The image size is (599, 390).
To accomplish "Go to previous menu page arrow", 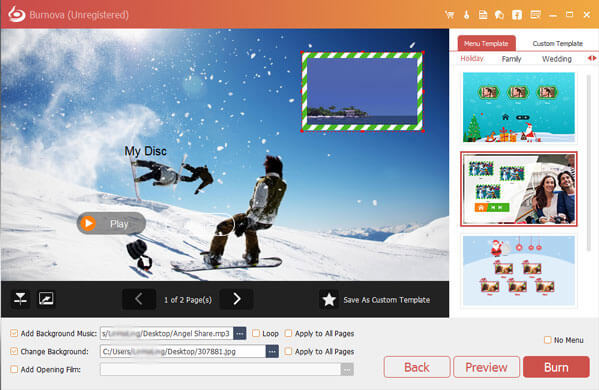I will click(139, 299).
